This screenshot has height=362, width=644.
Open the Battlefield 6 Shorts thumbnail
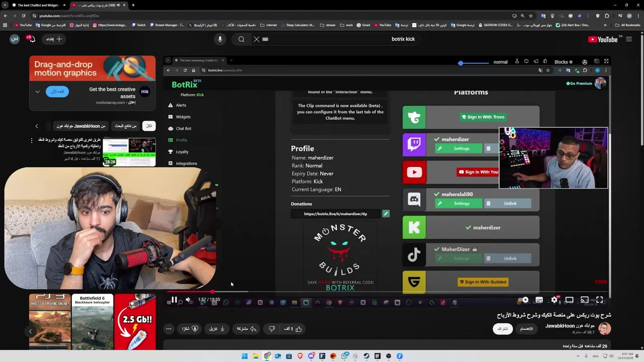(x=92, y=322)
